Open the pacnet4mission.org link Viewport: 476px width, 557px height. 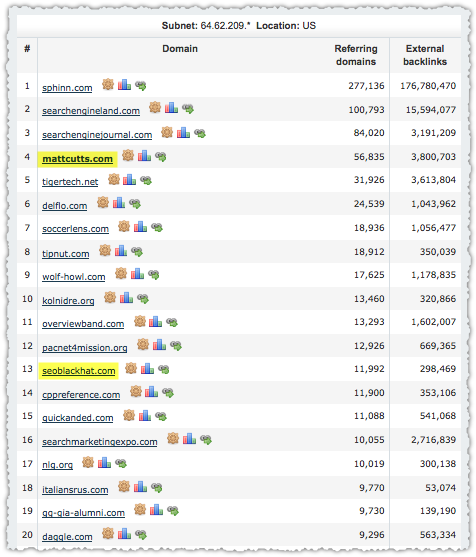tap(85, 347)
